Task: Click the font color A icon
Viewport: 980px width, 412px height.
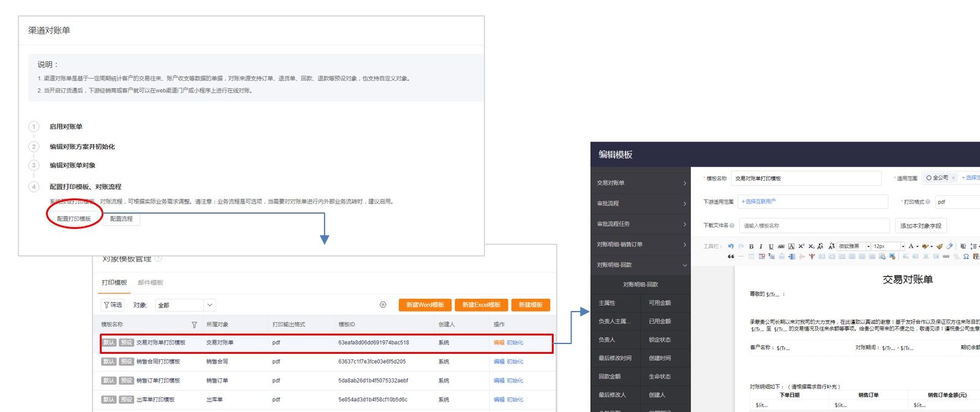Action: 911,246
